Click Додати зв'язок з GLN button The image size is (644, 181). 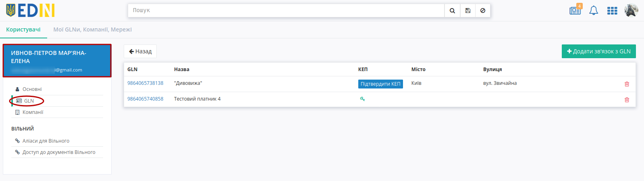click(599, 51)
